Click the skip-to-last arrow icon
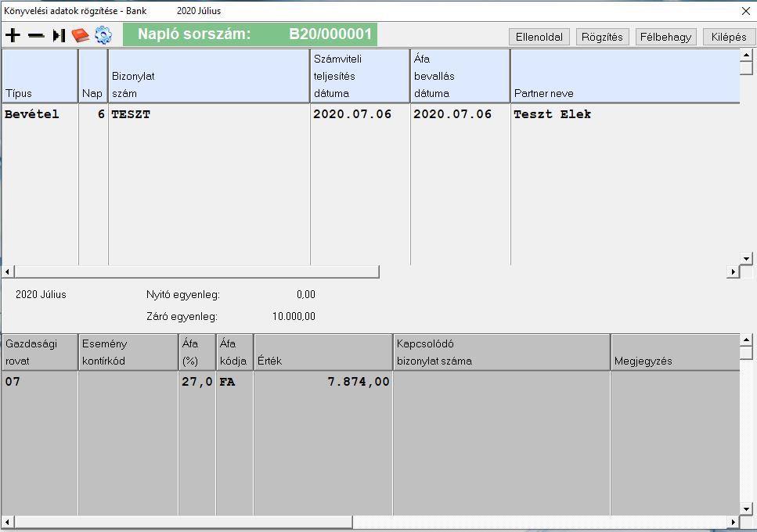 (x=59, y=36)
